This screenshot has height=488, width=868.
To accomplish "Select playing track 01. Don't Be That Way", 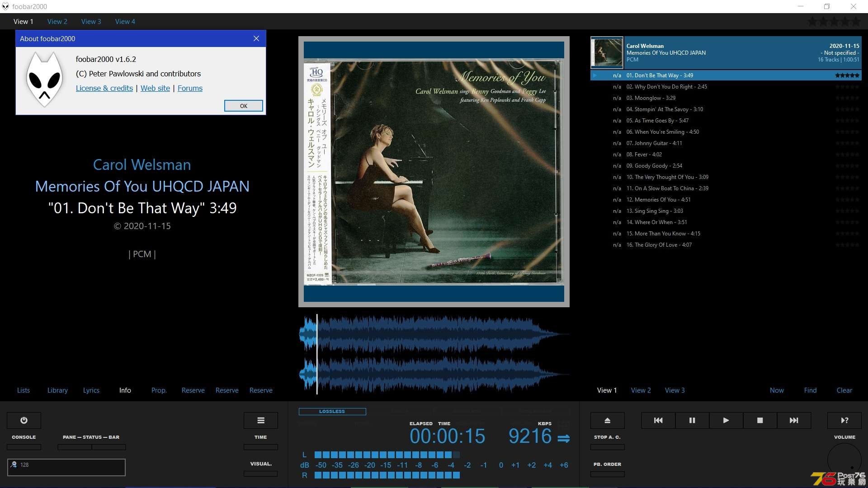I will [x=726, y=75].
